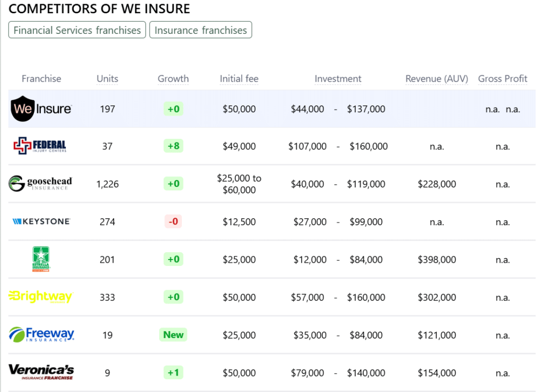Click the $121,000 revenue value
543x392 pixels.
[x=437, y=335]
